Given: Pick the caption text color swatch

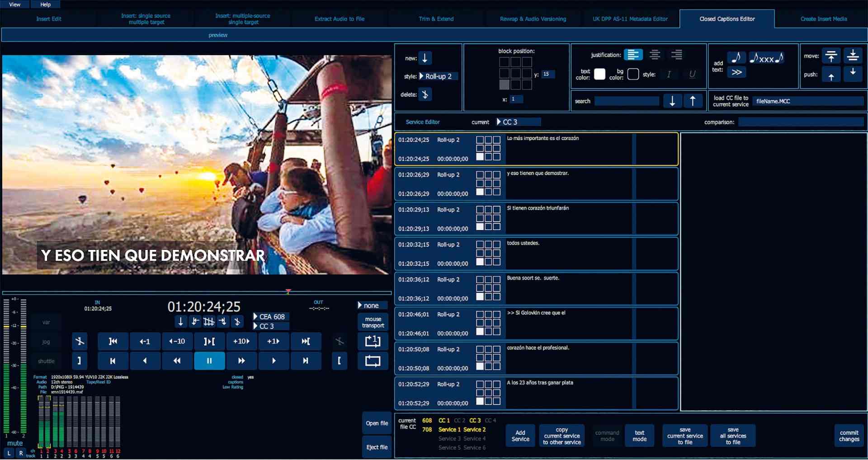Looking at the screenshot, I should point(599,74).
